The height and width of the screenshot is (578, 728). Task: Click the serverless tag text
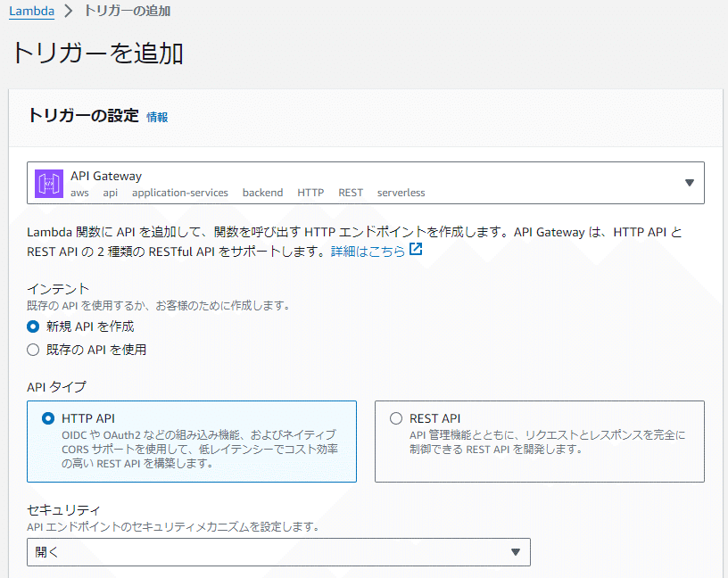[401, 193]
